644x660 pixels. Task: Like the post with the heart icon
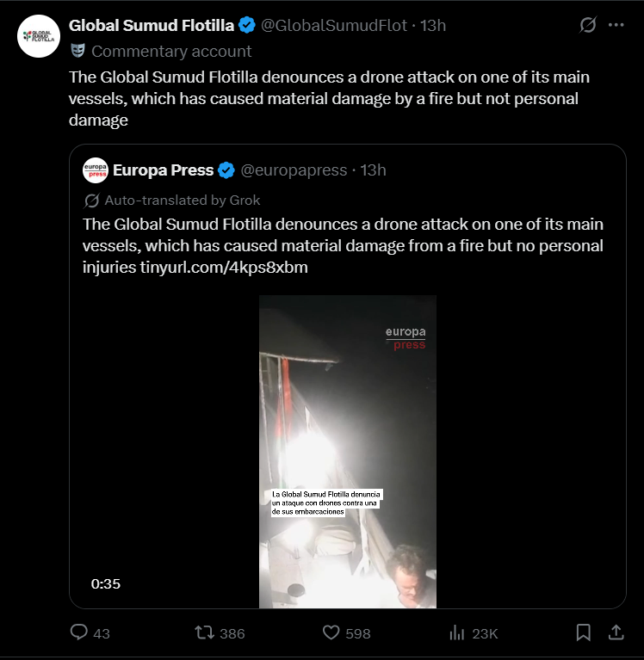[x=331, y=632]
